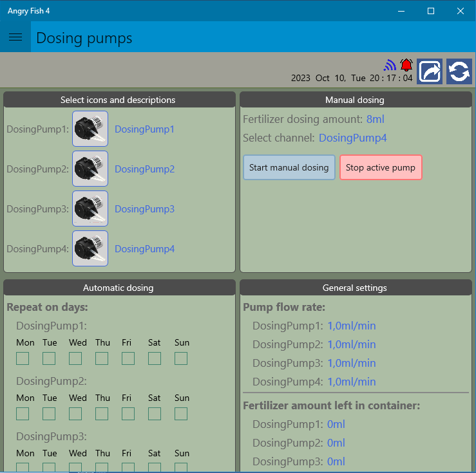Screen dimensions: 476x473
Task: Select the DosingPump2 pump icon
Action: tap(90, 169)
